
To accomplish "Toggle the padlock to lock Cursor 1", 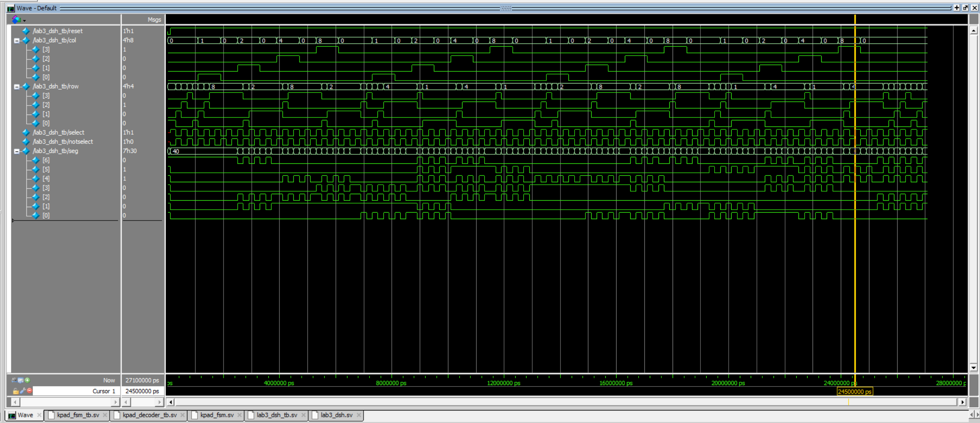I will click(x=16, y=391).
